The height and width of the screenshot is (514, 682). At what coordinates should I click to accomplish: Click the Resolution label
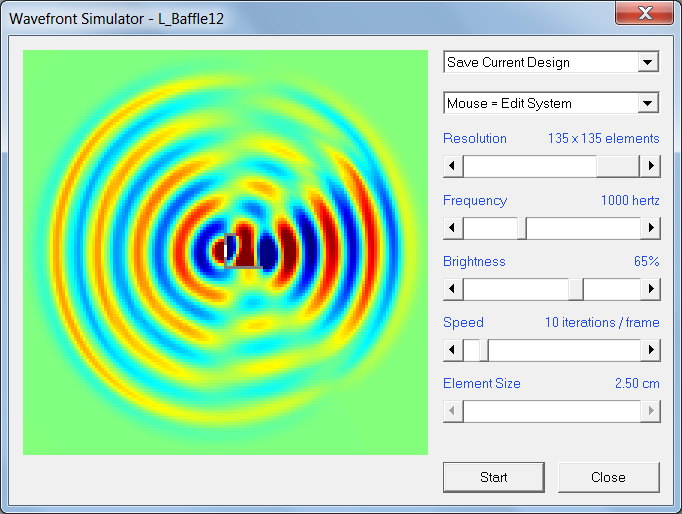click(x=475, y=138)
